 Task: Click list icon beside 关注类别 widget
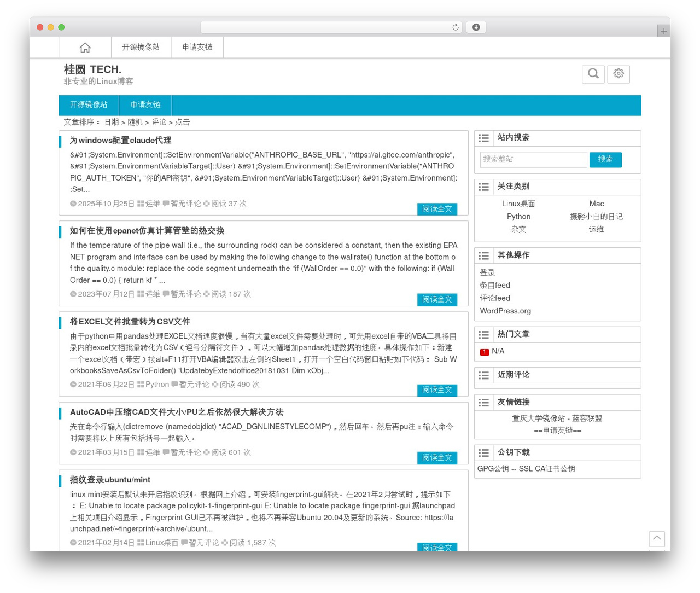(x=483, y=187)
